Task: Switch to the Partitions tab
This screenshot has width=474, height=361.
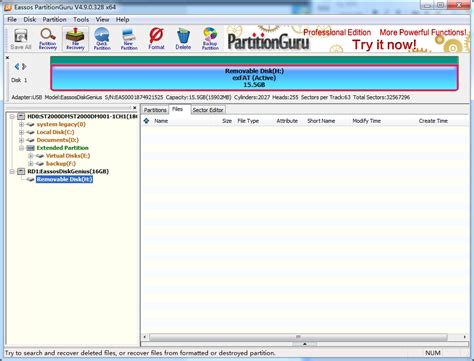Action: coord(155,110)
